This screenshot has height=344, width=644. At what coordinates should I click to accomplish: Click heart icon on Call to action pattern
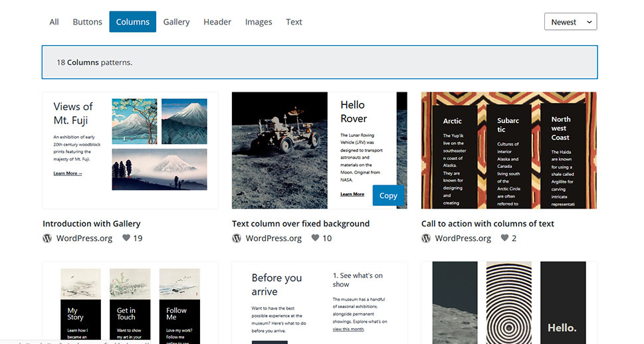click(505, 238)
